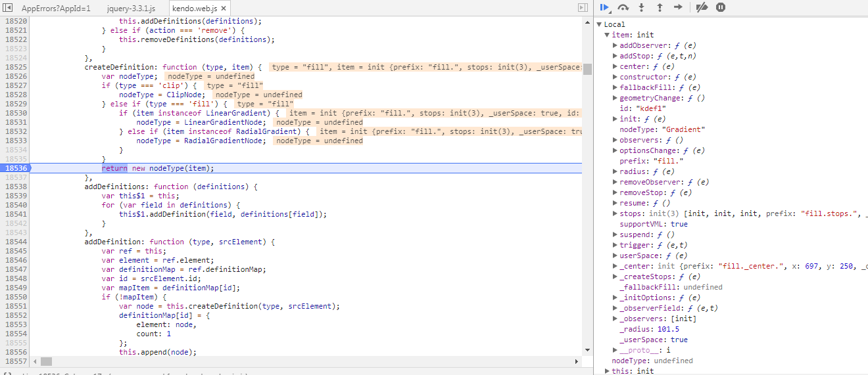Expand the _center: init entry
The image size is (868, 375).
[615, 266]
